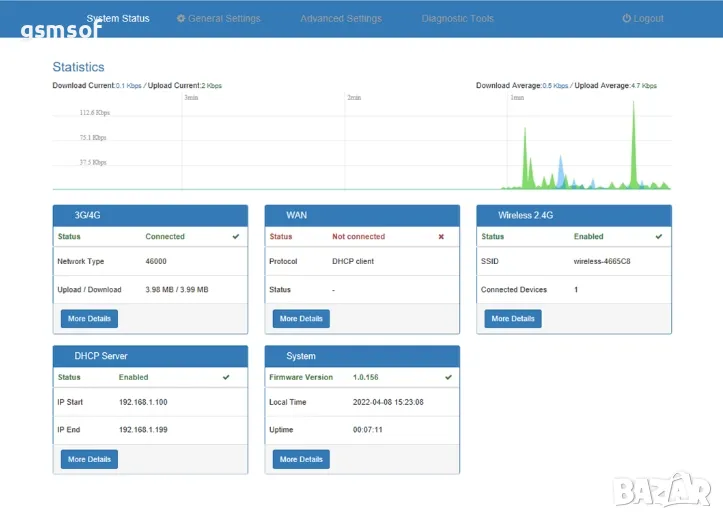Screen dimensions: 723x519
Task: Open the Diagnostic Tools menu
Action: [x=457, y=18]
